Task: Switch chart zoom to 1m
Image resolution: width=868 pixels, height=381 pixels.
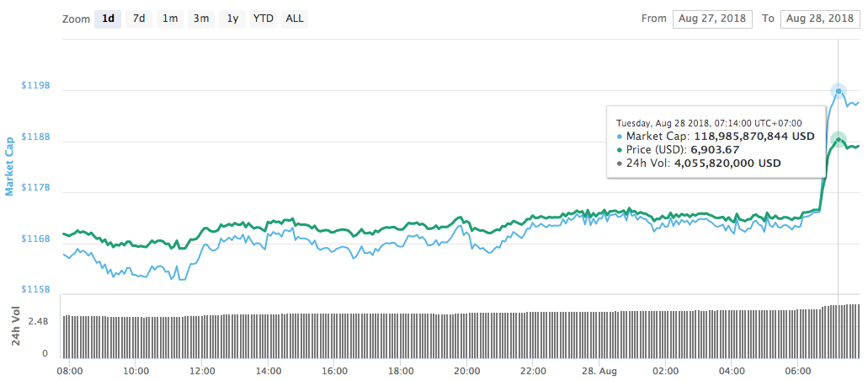Action: [170, 19]
